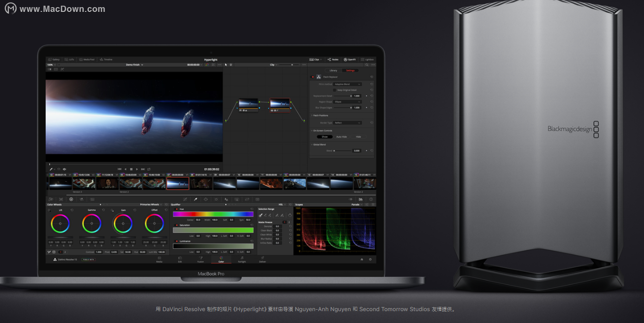The height and width of the screenshot is (323, 644).
Task: Switch to the Fusion page
Action: point(201,259)
